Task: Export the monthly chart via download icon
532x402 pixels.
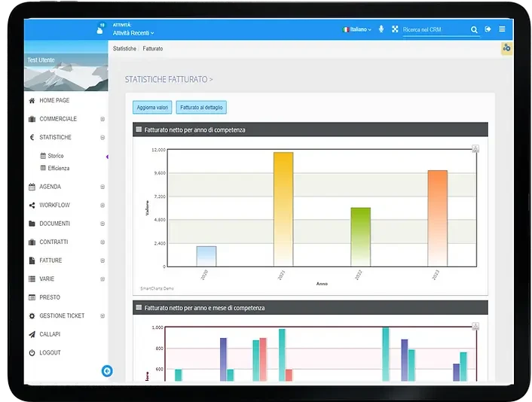Action: click(x=475, y=327)
